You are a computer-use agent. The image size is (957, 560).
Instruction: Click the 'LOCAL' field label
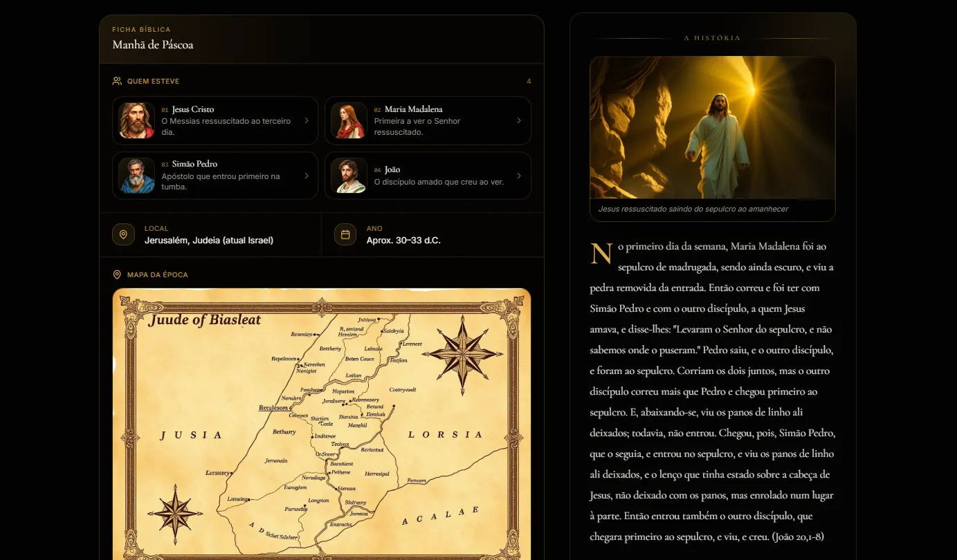click(x=156, y=229)
